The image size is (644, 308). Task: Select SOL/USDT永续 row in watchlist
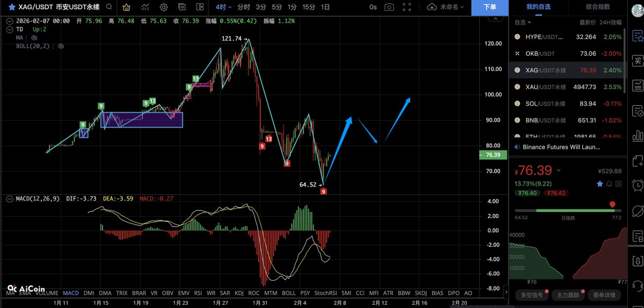click(569, 104)
